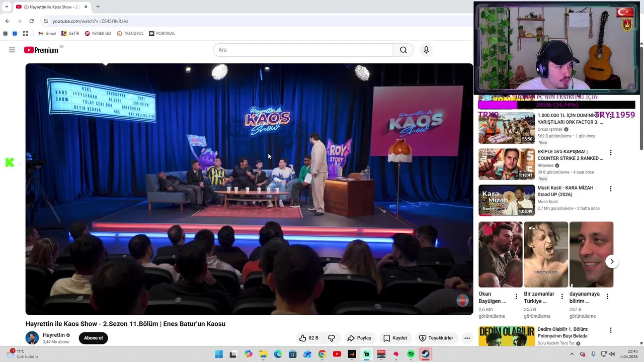Click the search magnifier button
This screenshot has width=644, height=362.
coord(404,50)
